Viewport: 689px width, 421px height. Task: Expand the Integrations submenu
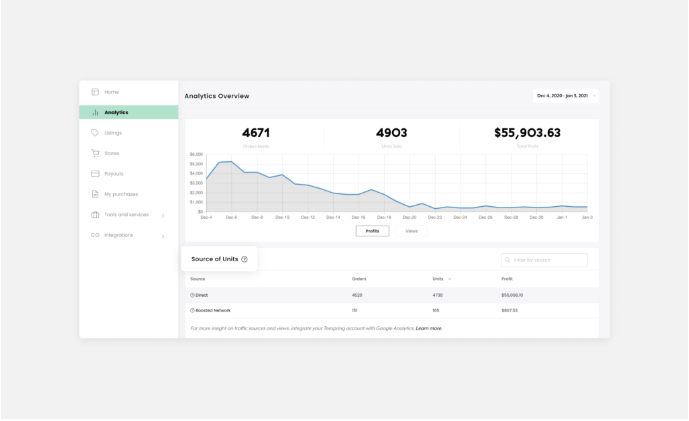click(163, 236)
